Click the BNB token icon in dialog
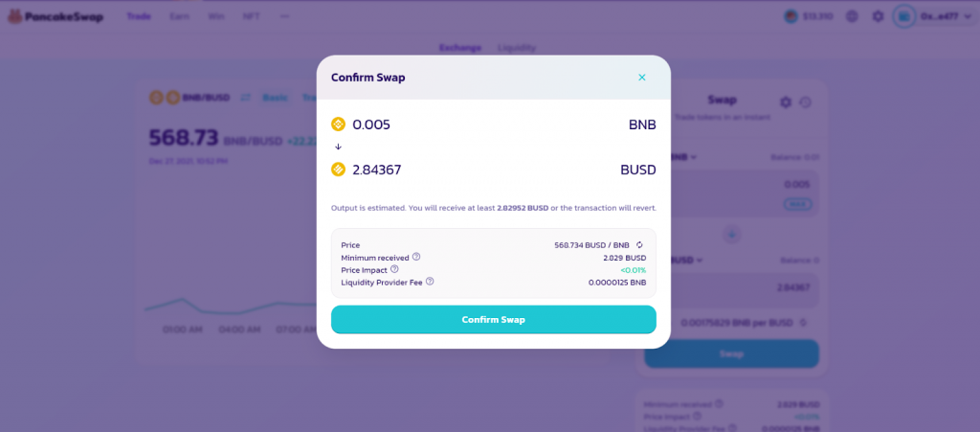This screenshot has height=432, width=980. click(338, 125)
